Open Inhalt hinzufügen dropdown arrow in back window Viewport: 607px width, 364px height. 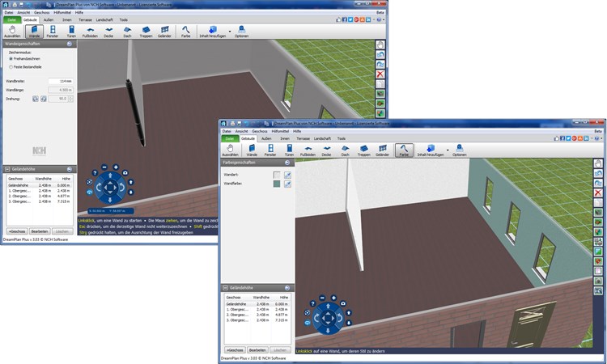pos(230,32)
